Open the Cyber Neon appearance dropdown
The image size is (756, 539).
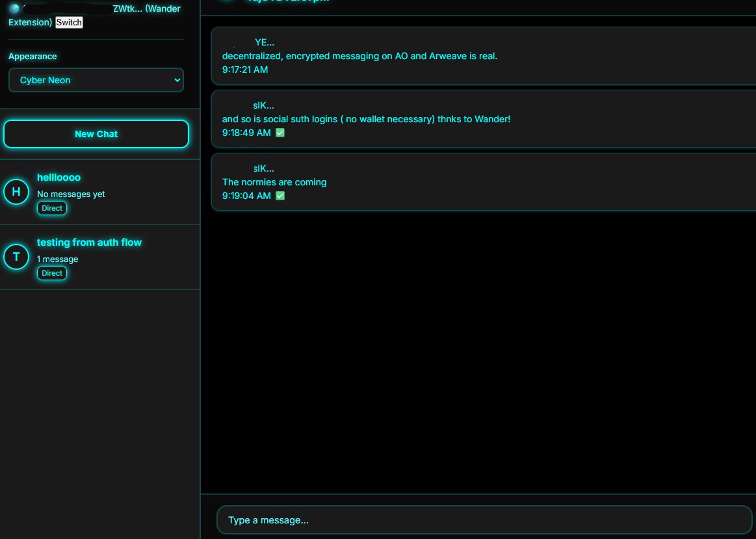pyautogui.click(x=96, y=80)
